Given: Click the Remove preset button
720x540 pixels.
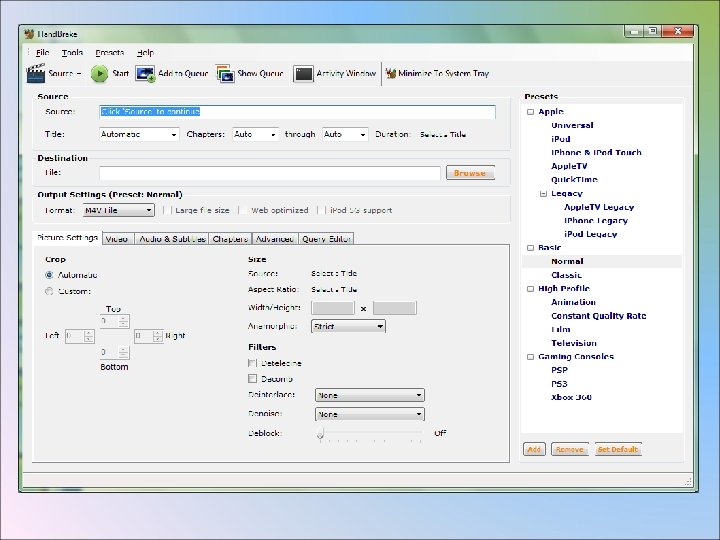Looking at the screenshot, I should pos(570,449).
